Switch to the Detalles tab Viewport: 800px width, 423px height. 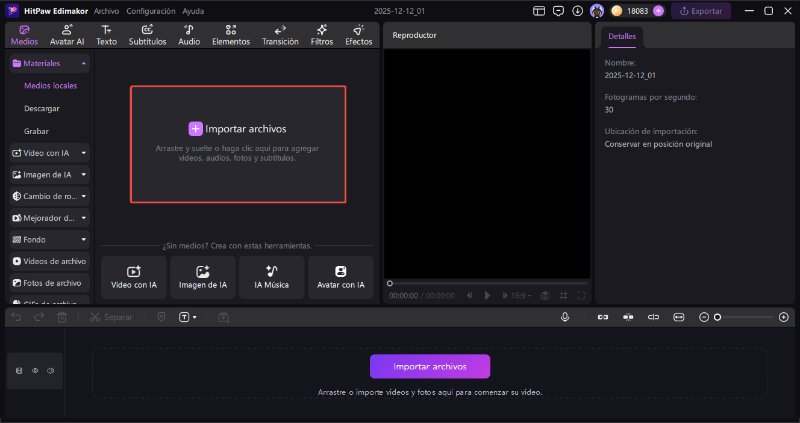621,36
